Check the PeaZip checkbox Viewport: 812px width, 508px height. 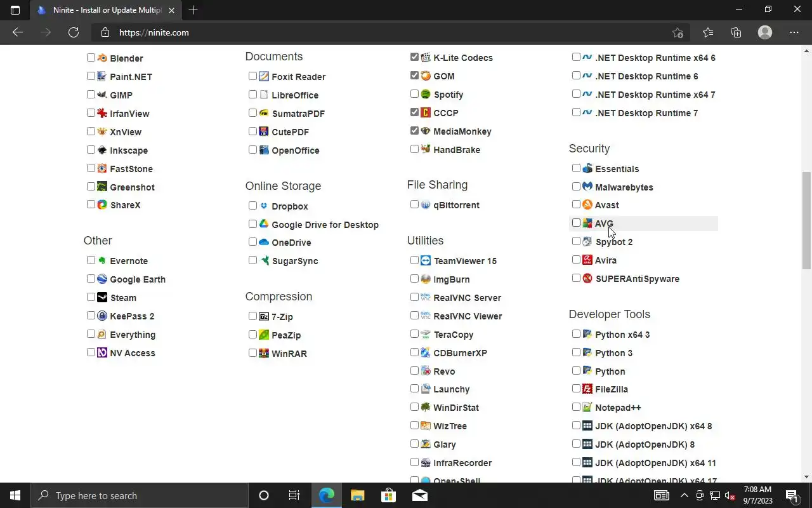pyautogui.click(x=252, y=335)
